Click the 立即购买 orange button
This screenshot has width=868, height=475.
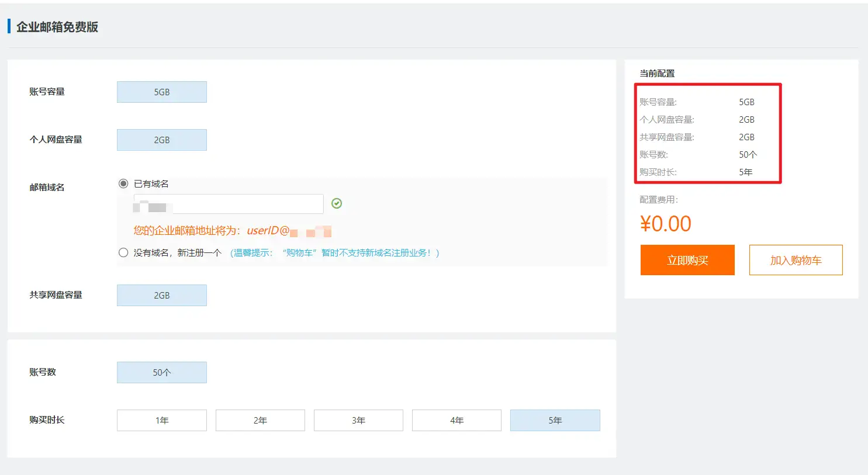tap(687, 260)
